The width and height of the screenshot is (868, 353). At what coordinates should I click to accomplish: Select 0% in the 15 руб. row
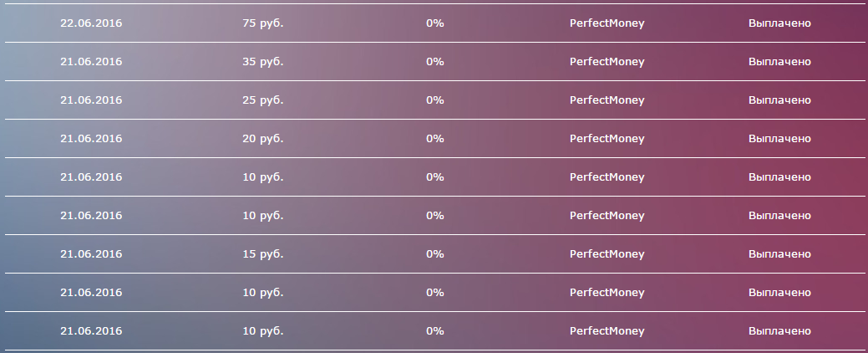click(434, 254)
